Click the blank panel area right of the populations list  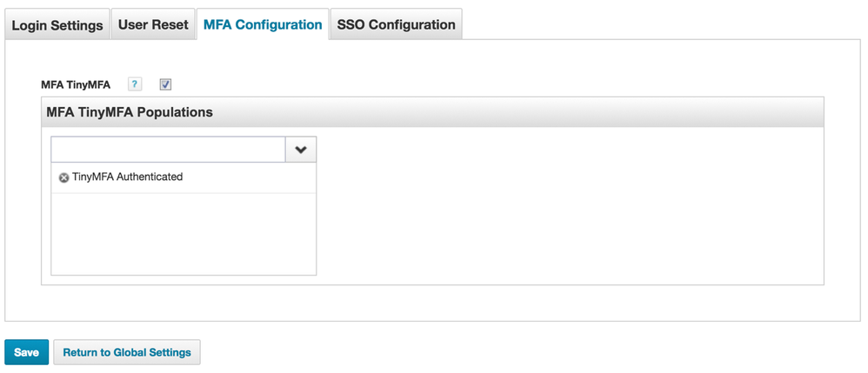(x=565, y=209)
